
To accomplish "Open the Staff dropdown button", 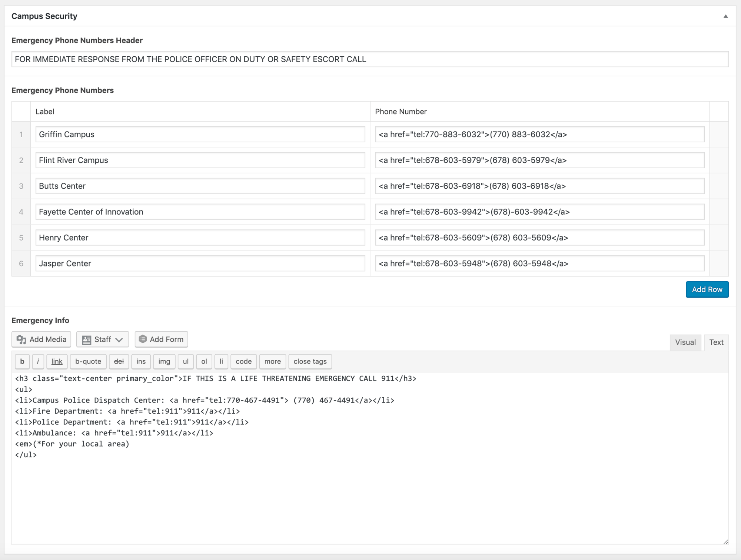I will pos(103,339).
